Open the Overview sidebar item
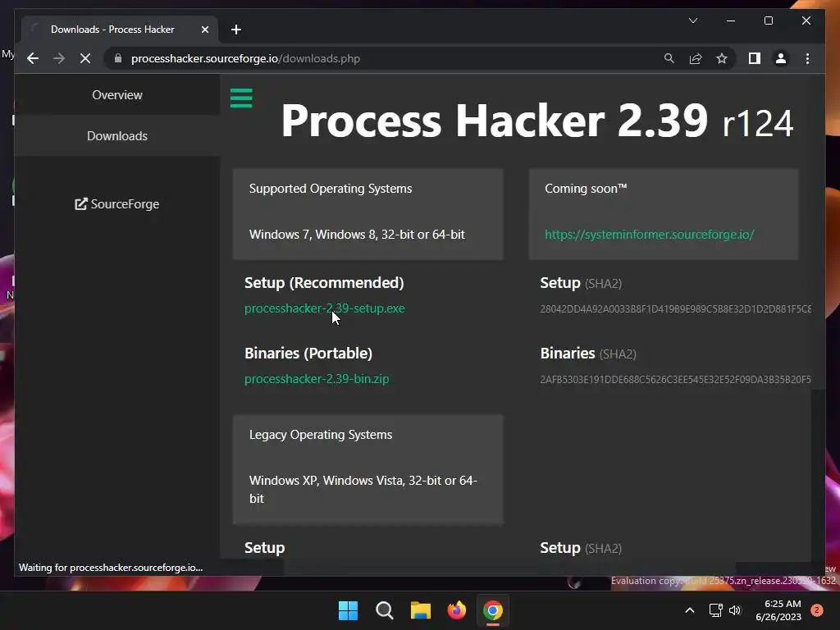Image resolution: width=840 pixels, height=630 pixels. 116,95
